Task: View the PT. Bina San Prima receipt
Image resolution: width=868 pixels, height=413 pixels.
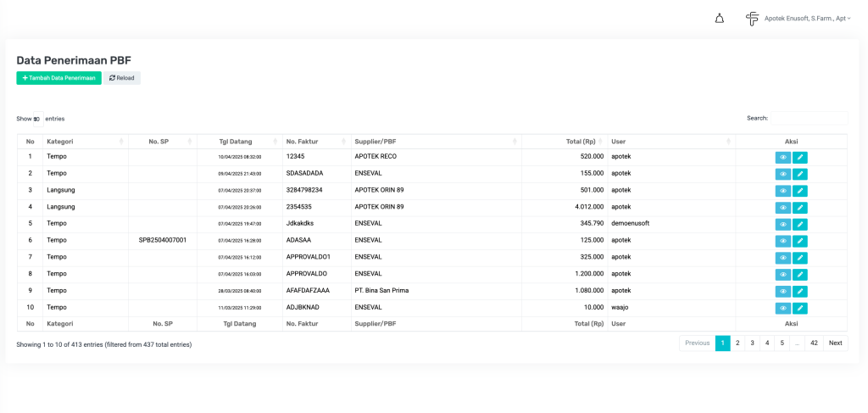Action: [x=783, y=291]
